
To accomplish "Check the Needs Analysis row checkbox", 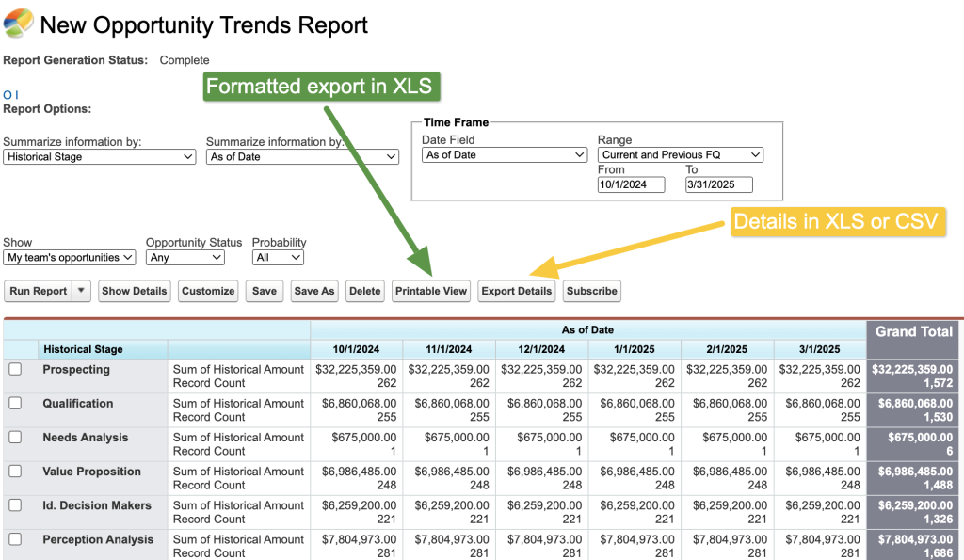I will [15, 437].
